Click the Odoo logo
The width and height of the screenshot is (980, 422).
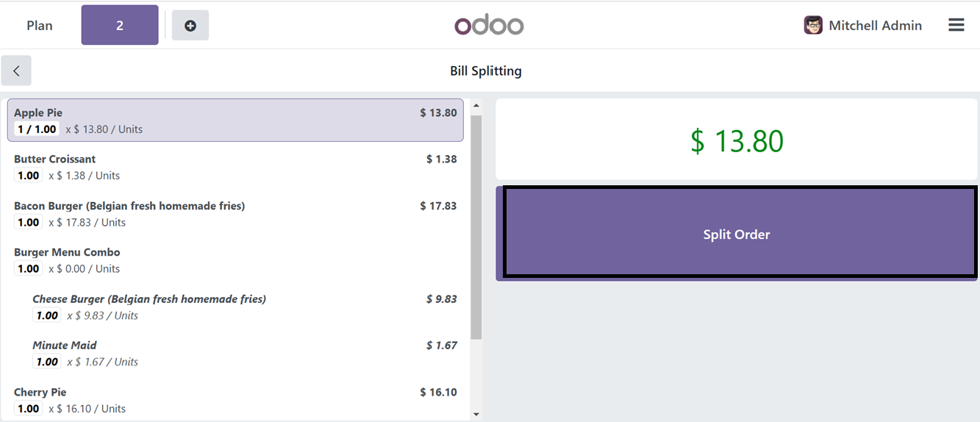point(489,26)
